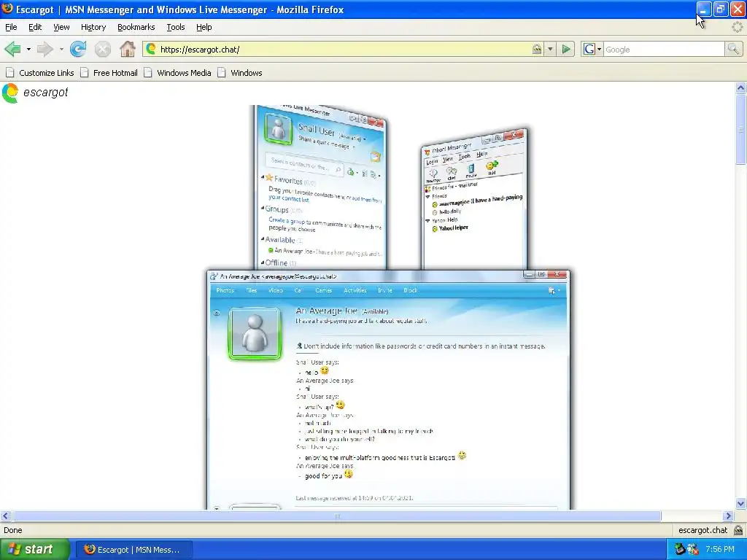Click the system tray clock 7:56 PM
This screenshot has width=747, height=560.
click(x=720, y=549)
